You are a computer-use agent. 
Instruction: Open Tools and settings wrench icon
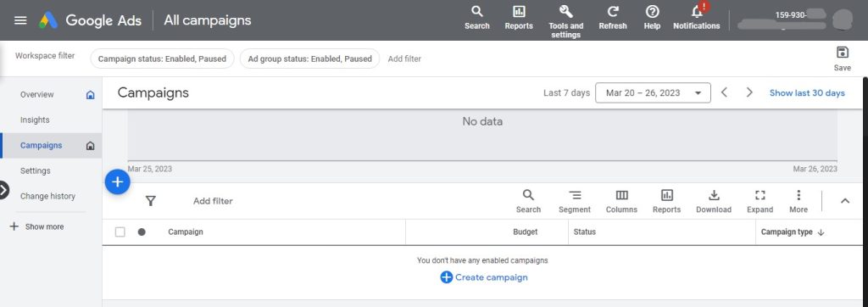click(565, 12)
